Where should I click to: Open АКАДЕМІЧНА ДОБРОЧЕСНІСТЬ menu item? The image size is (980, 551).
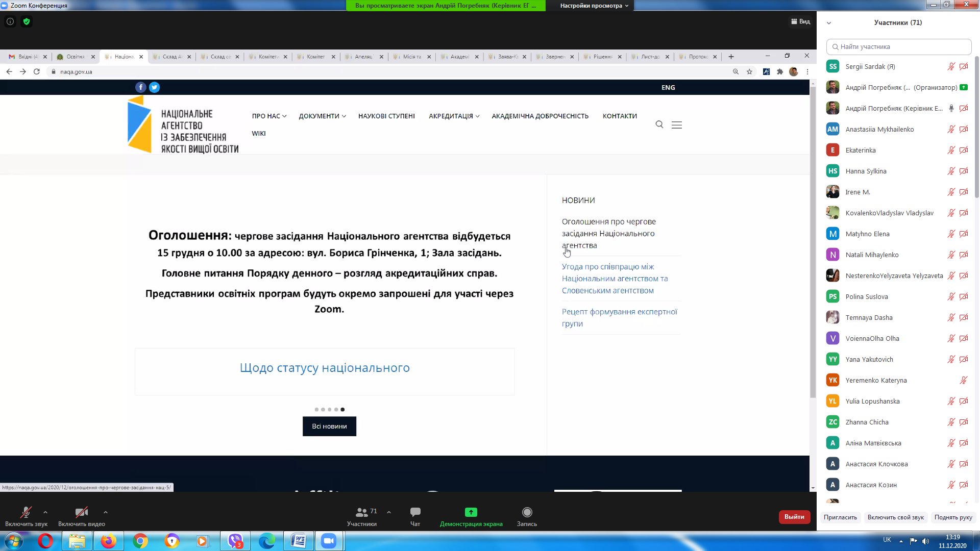pos(540,116)
